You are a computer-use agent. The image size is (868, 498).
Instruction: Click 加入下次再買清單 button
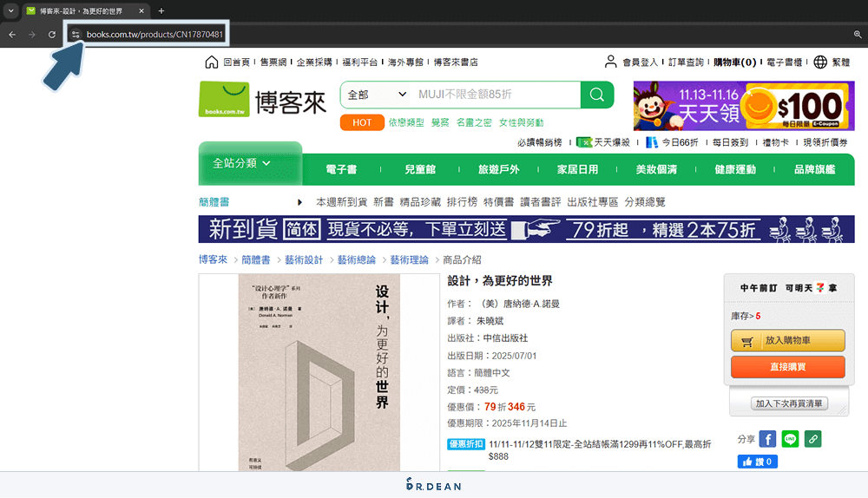click(x=789, y=403)
